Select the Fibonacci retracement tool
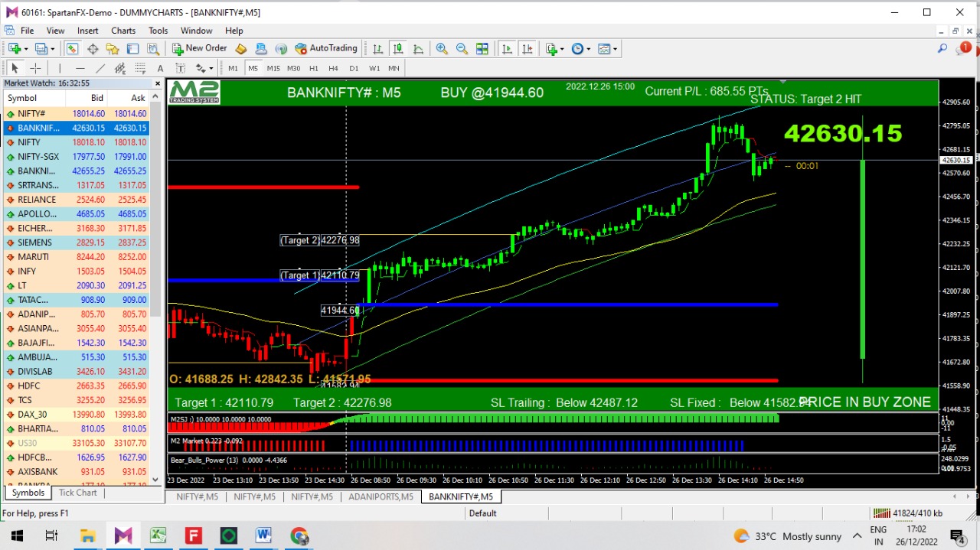This screenshot has width=980, height=550. pyautogui.click(x=140, y=68)
